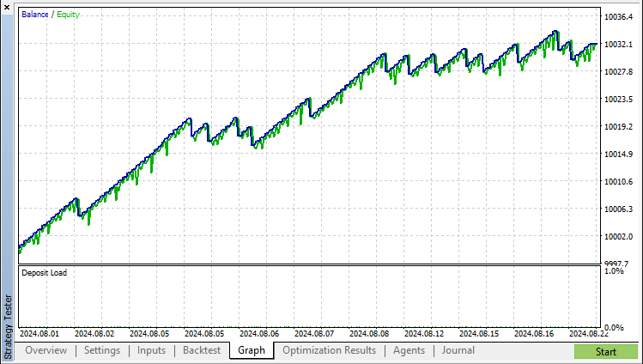
Task: Click the 10002.0 axis value
Action: click(x=618, y=237)
